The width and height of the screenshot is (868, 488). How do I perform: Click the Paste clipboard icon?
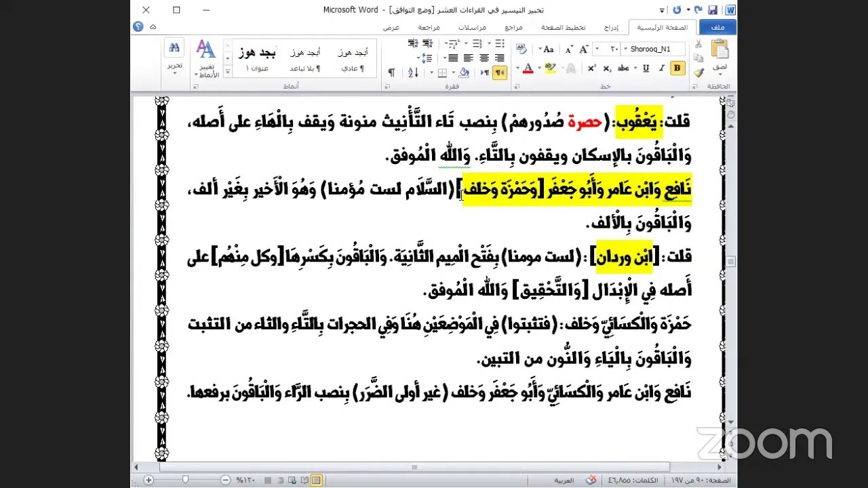(x=719, y=49)
